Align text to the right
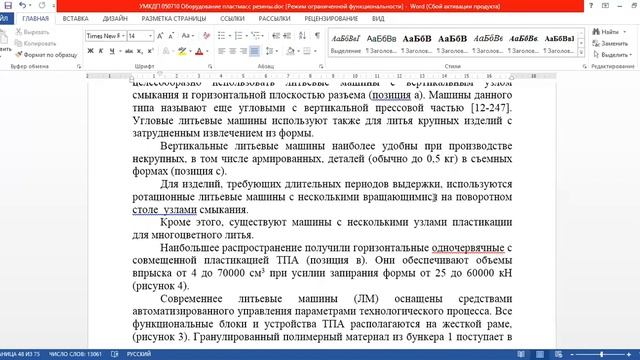The height and width of the screenshot is (360, 640). tap(243, 51)
